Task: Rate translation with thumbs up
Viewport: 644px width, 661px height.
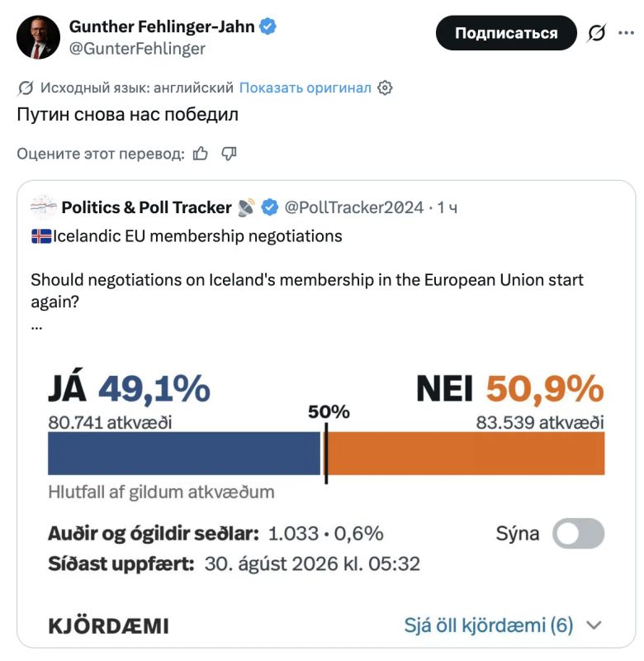Action: (x=201, y=154)
